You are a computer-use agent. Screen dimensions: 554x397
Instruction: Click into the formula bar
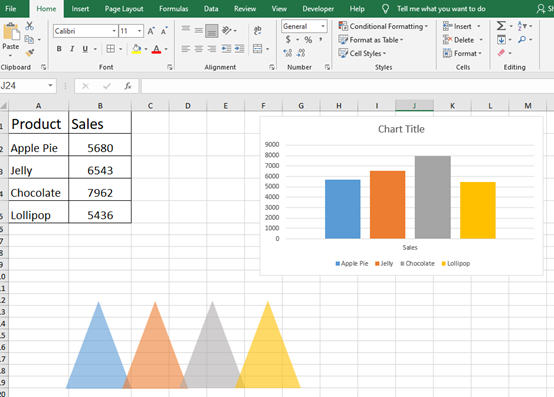pyautogui.click(x=347, y=86)
